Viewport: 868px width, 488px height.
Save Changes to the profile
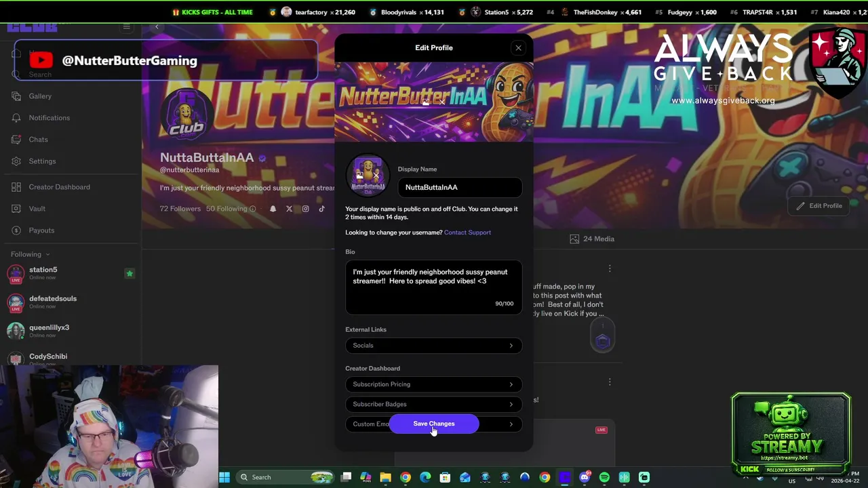click(434, 424)
